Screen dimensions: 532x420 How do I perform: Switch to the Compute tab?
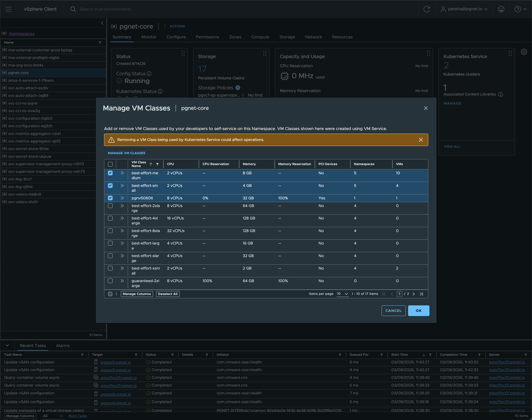click(260, 37)
